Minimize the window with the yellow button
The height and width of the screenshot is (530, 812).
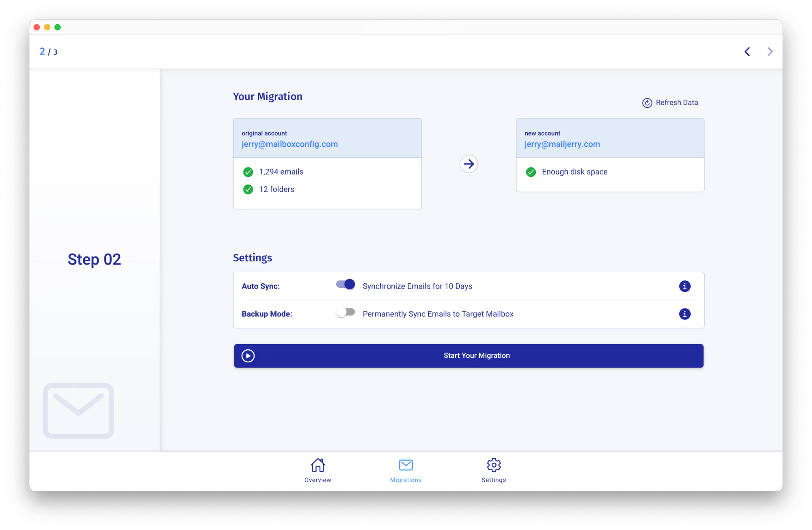click(x=47, y=27)
